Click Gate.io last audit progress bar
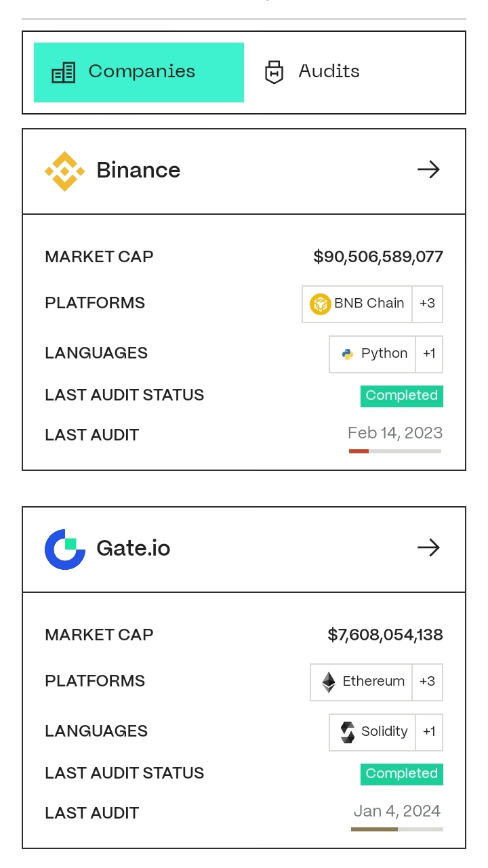Screen dimensions: 488x868 (x=397, y=829)
